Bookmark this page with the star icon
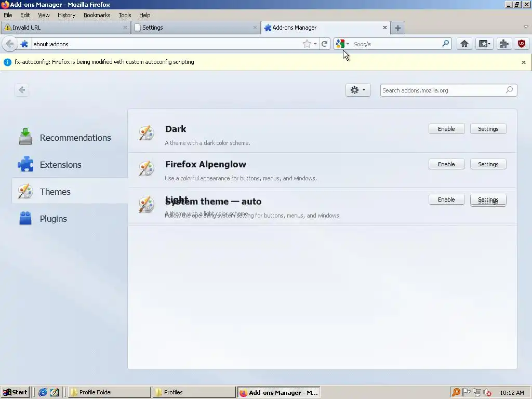 307,44
